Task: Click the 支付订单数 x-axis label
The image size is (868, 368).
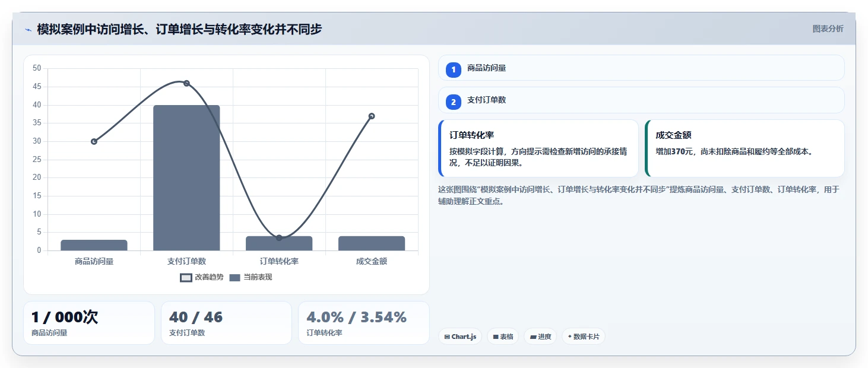Action: (186, 261)
